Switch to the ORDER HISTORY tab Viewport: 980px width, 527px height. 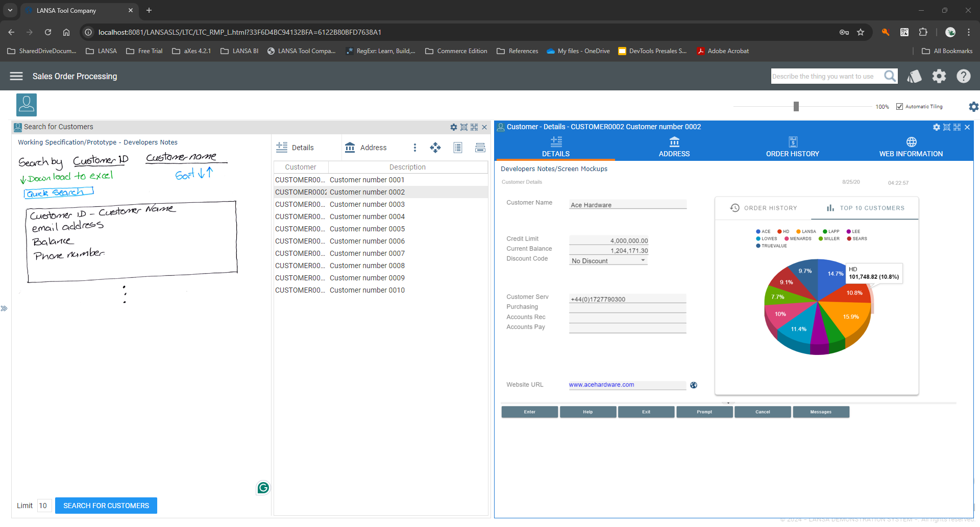[792, 147]
